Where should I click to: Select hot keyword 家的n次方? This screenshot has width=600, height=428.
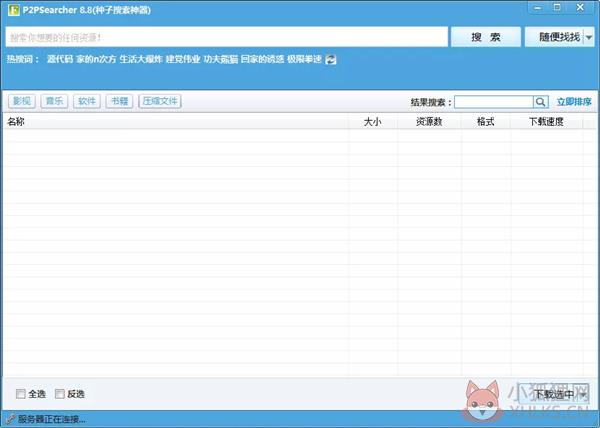tap(96, 59)
